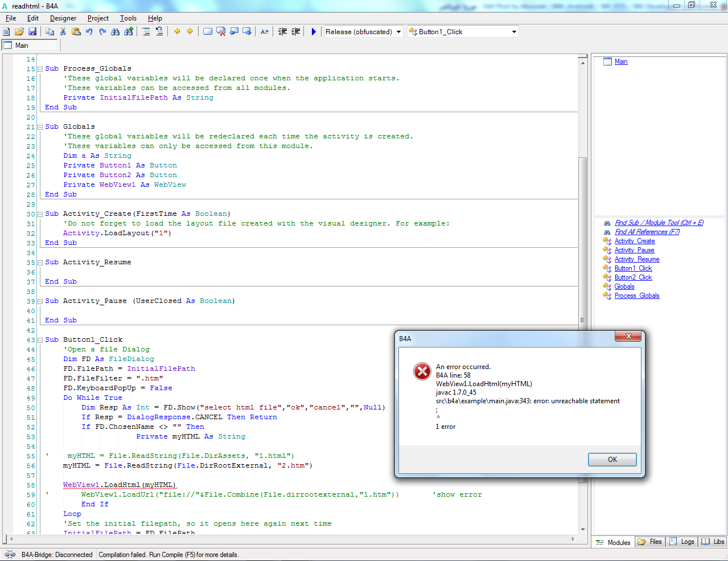
Task: Collapse the Sub Button1_Click code block
Action: pos(40,340)
